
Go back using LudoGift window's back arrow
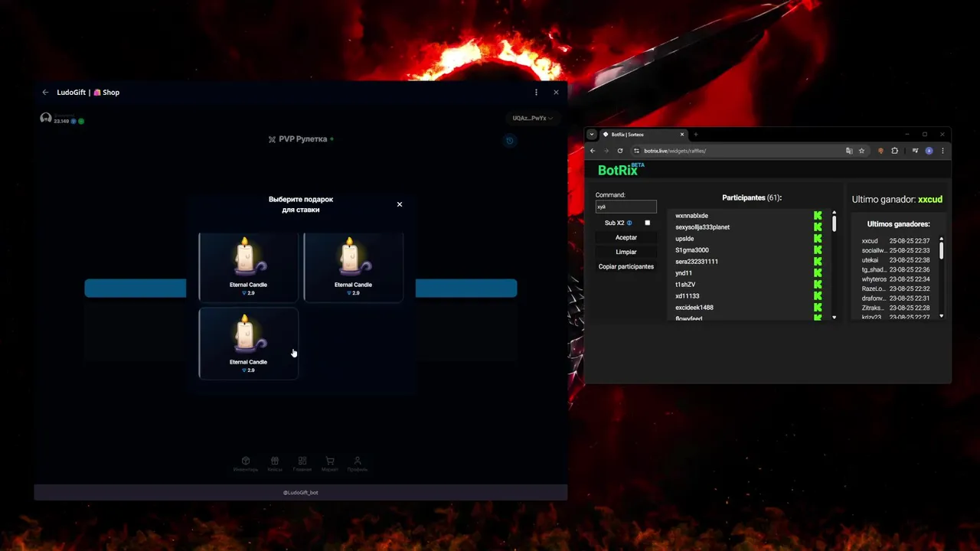[45, 93]
